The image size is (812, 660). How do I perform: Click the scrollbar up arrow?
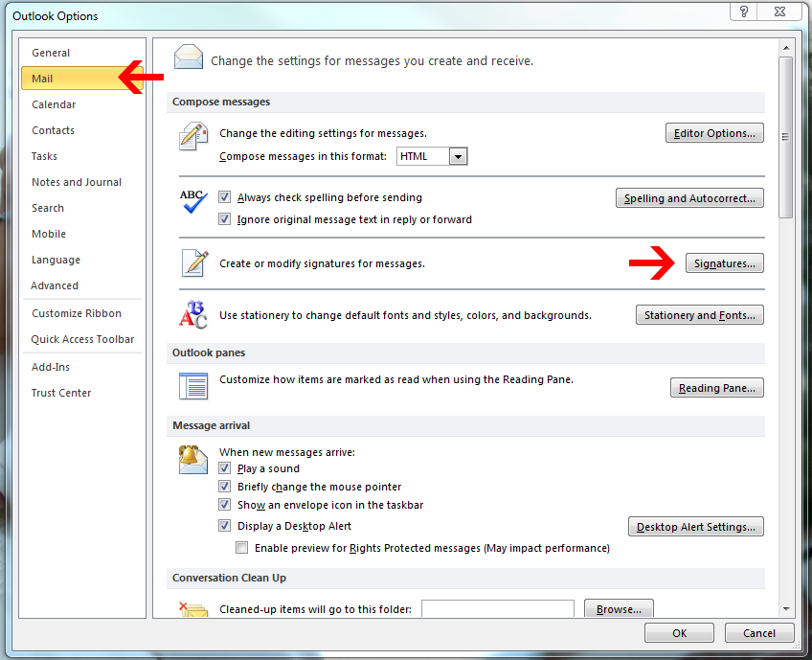(785, 47)
